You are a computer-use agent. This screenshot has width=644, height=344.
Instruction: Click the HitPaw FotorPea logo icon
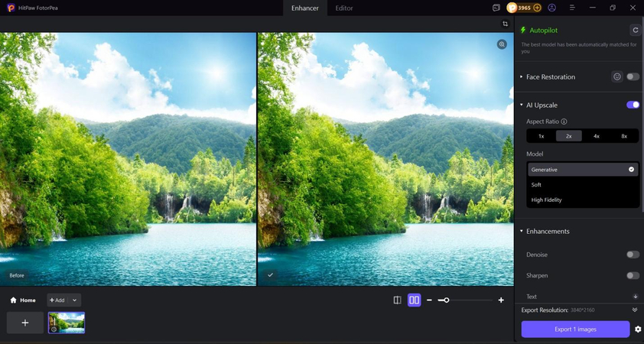11,8
